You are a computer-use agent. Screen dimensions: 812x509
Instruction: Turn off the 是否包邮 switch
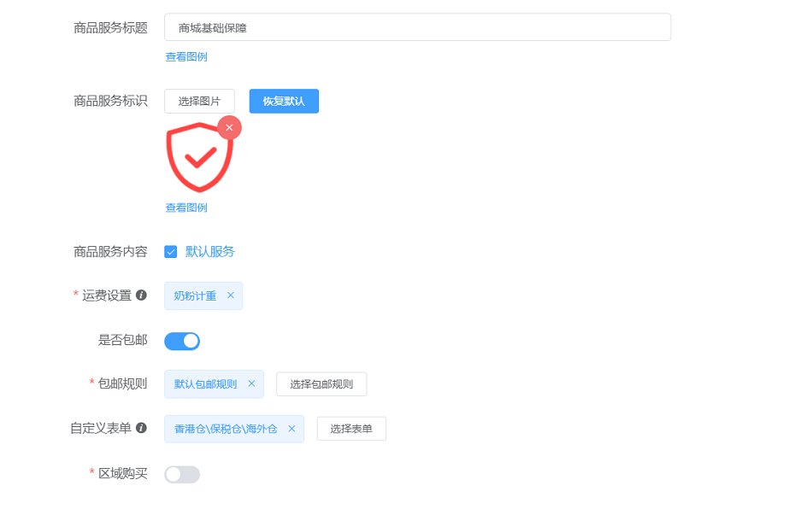pos(182,341)
